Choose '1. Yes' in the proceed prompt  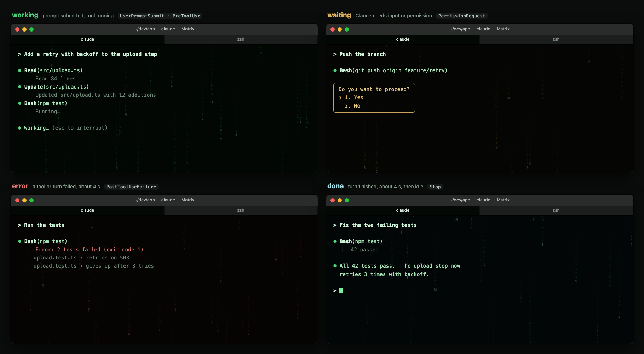click(x=354, y=97)
